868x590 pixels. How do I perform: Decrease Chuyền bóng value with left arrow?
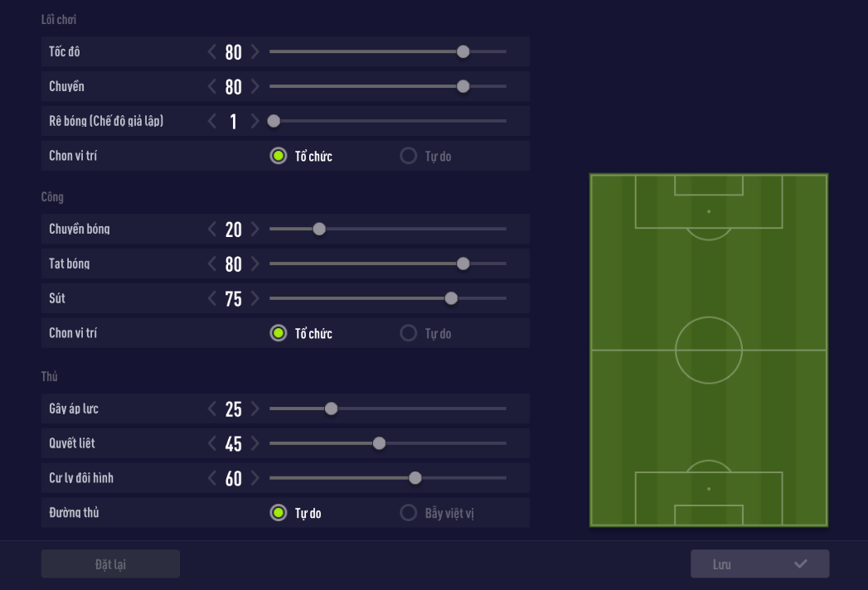coord(212,230)
